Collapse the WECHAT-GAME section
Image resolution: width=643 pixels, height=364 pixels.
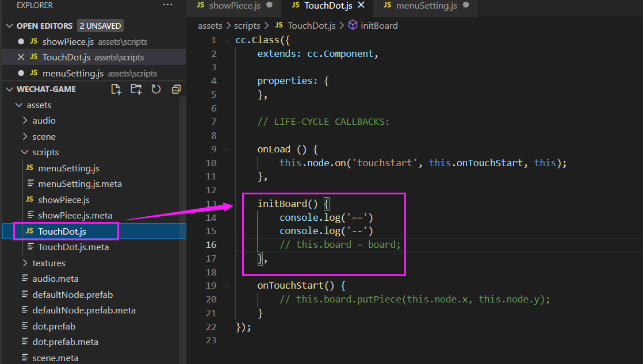(x=10, y=89)
